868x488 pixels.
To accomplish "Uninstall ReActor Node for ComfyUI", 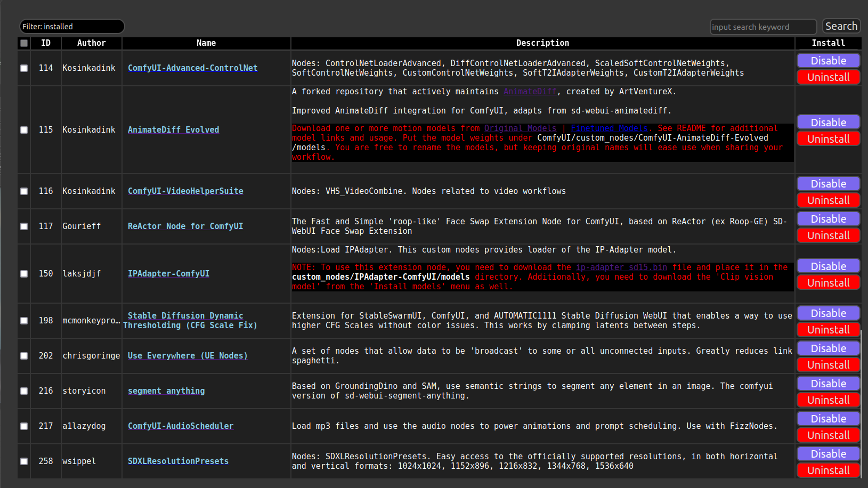I will click(x=829, y=235).
